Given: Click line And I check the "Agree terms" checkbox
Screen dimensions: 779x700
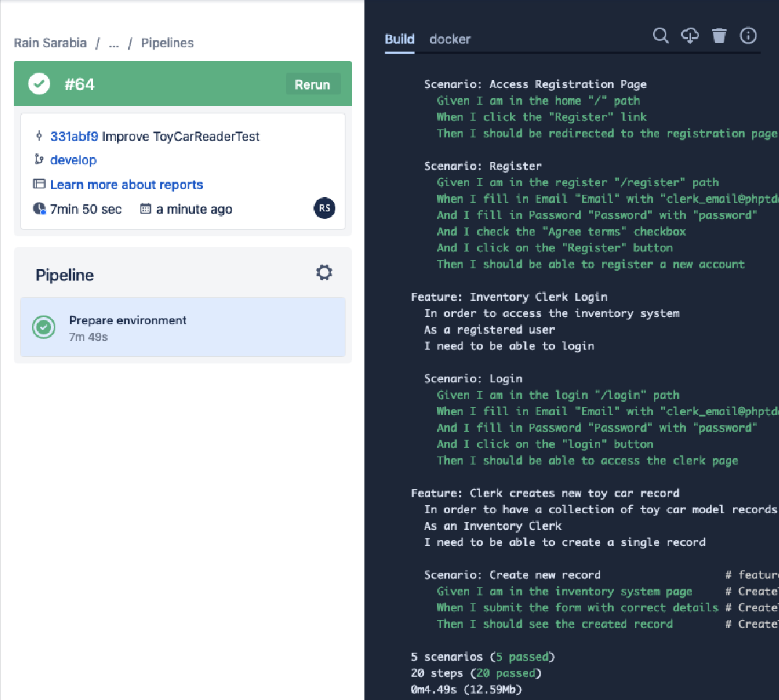Looking at the screenshot, I should tap(562, 232).
